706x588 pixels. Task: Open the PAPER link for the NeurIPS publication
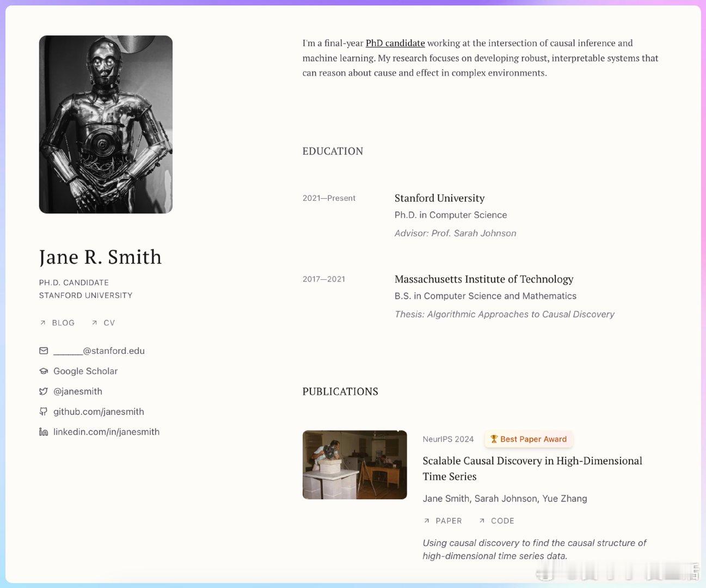pos(449,520)
